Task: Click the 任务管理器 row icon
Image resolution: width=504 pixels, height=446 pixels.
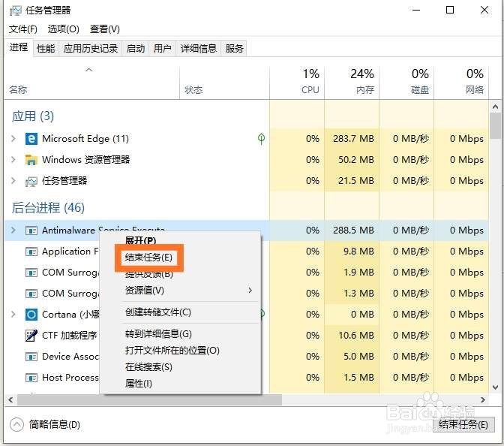Action: [x=31, y=181]
